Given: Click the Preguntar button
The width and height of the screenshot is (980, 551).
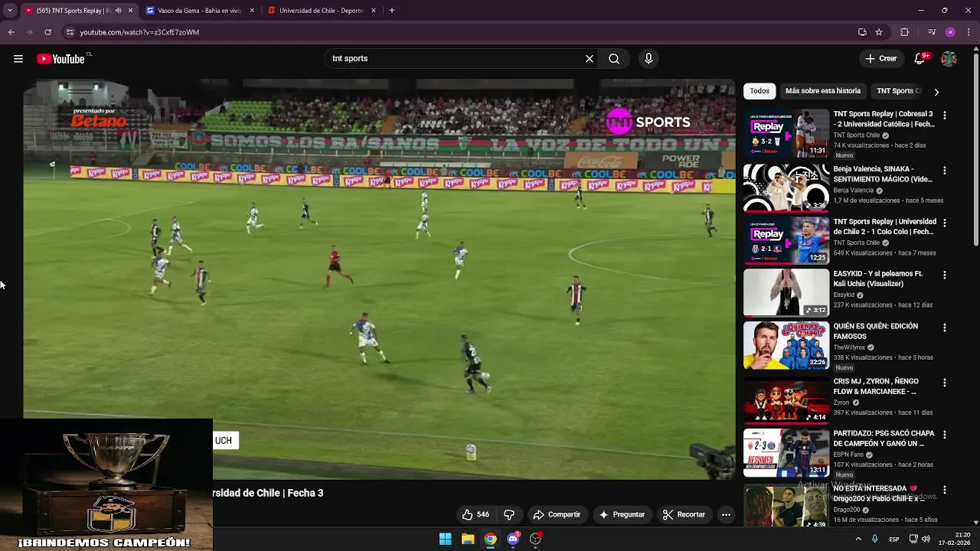Looking at the screenshot, I should (622, 514).
